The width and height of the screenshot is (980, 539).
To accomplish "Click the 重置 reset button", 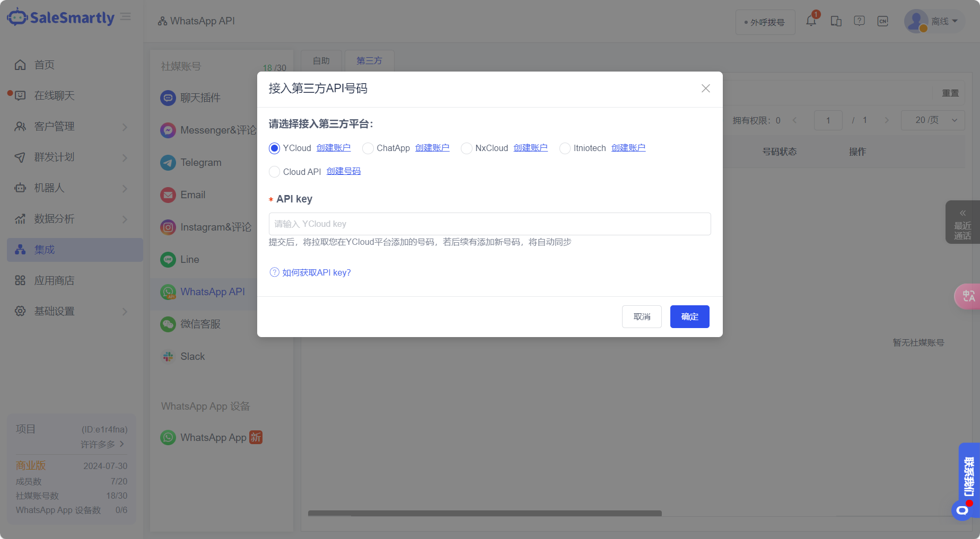I will [950, 93].
